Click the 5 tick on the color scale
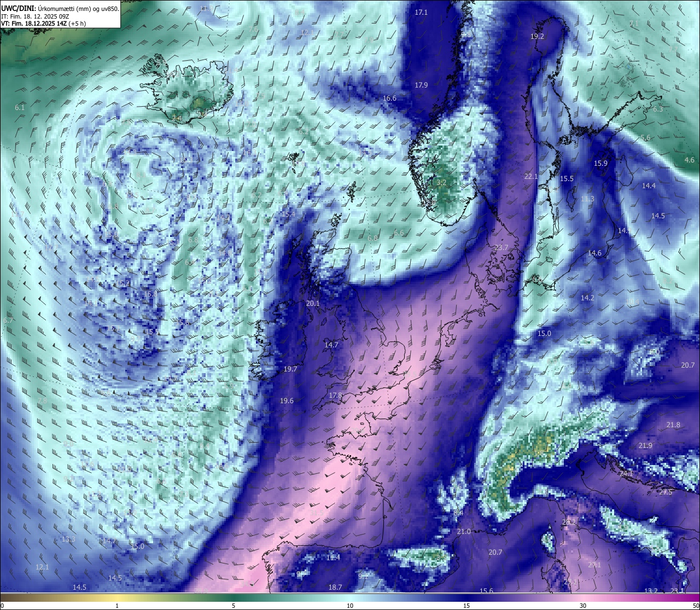 pos(234,606)
